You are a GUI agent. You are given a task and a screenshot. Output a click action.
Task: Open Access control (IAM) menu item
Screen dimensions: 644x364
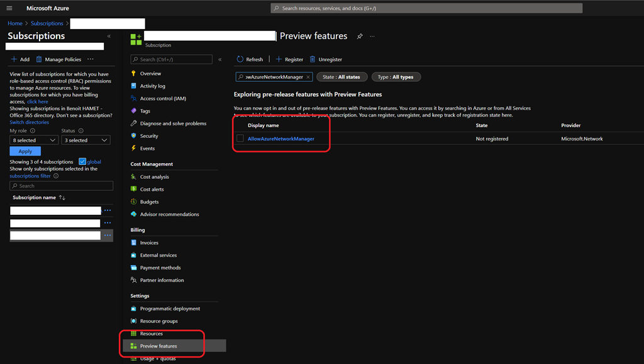tap(162, 99)
